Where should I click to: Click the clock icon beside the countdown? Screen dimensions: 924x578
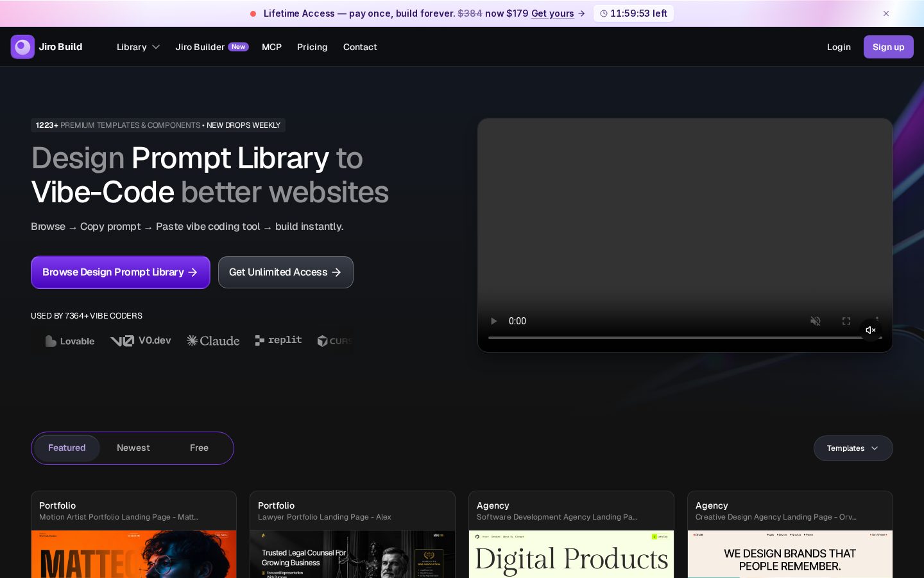[x=604, y=13]
